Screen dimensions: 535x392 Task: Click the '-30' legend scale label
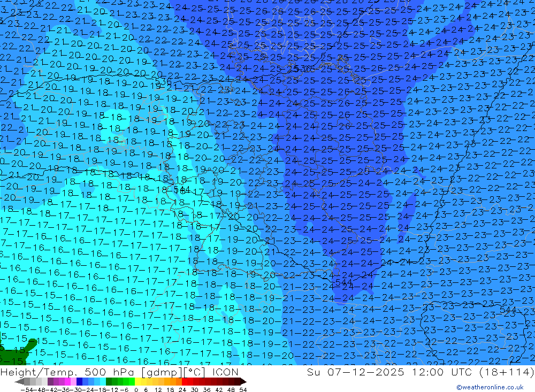pos(77,390)
